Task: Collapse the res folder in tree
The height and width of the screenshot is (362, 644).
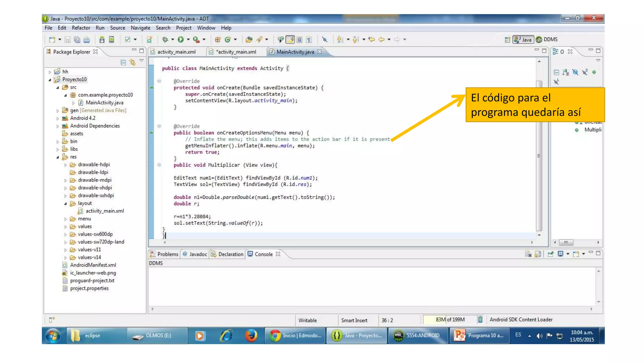Action: point(58,157)
